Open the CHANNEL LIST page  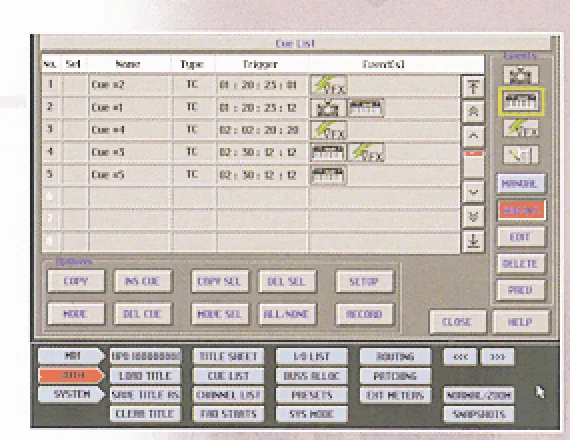[228, 395]
